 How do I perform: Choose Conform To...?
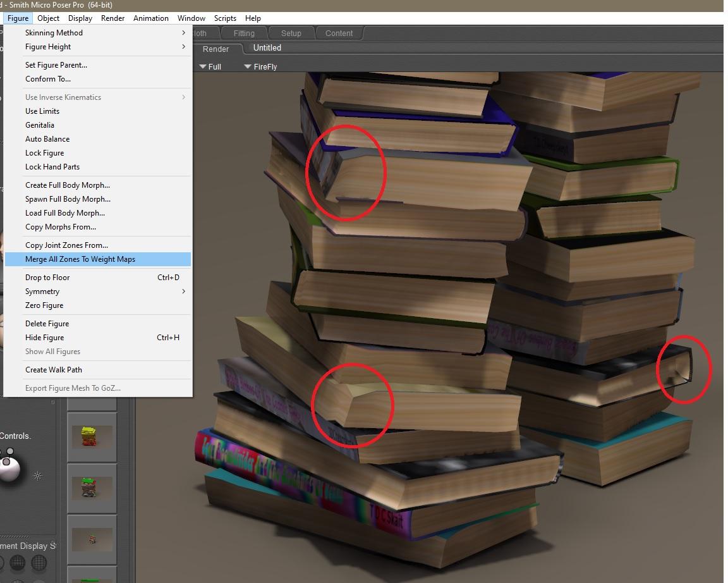pos(98,79)
